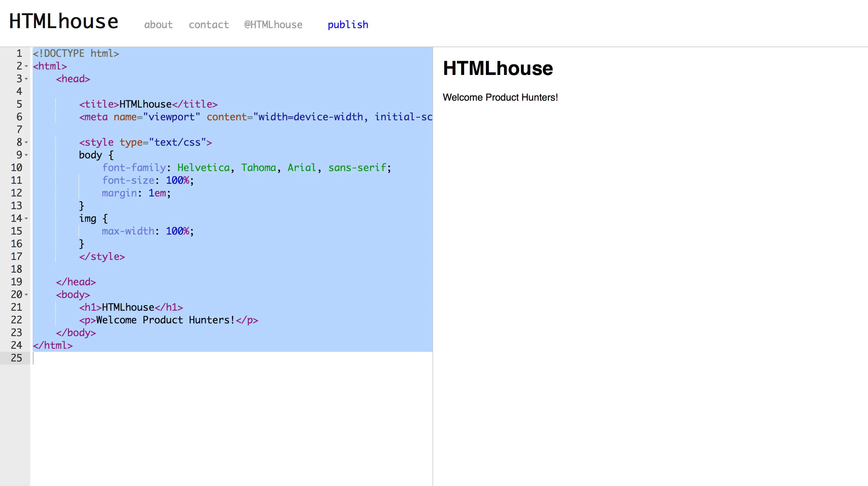Click Welcome Product Hunters! text in preview
Viewport: 868px width, 486px height.
500,97
